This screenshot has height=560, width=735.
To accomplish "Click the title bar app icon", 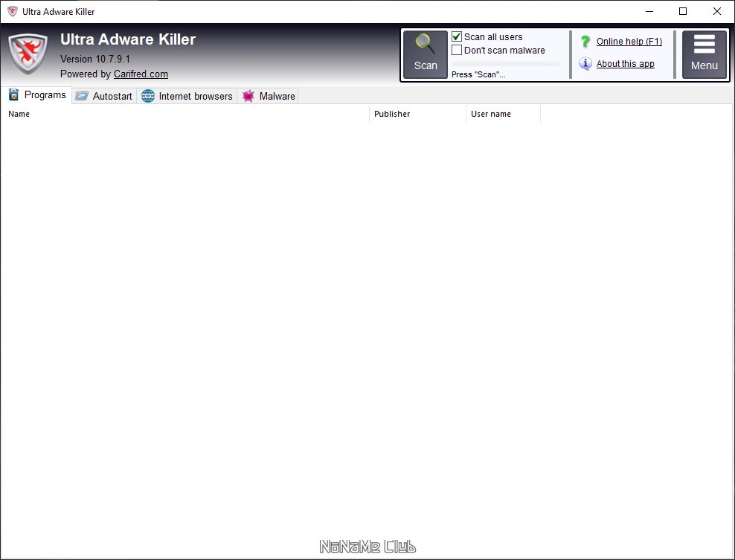I will coord(13,11).
